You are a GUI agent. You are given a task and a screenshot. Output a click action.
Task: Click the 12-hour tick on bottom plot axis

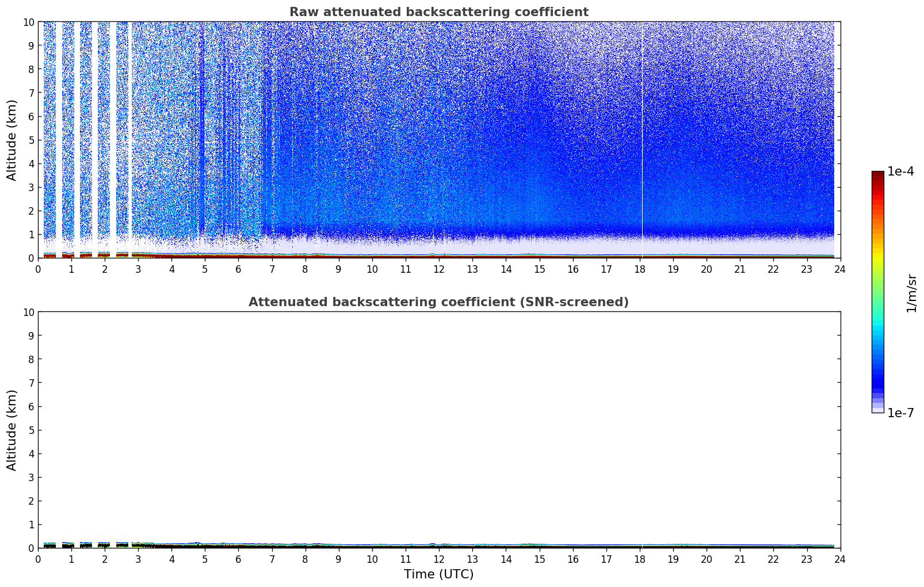tap(439, 559)
